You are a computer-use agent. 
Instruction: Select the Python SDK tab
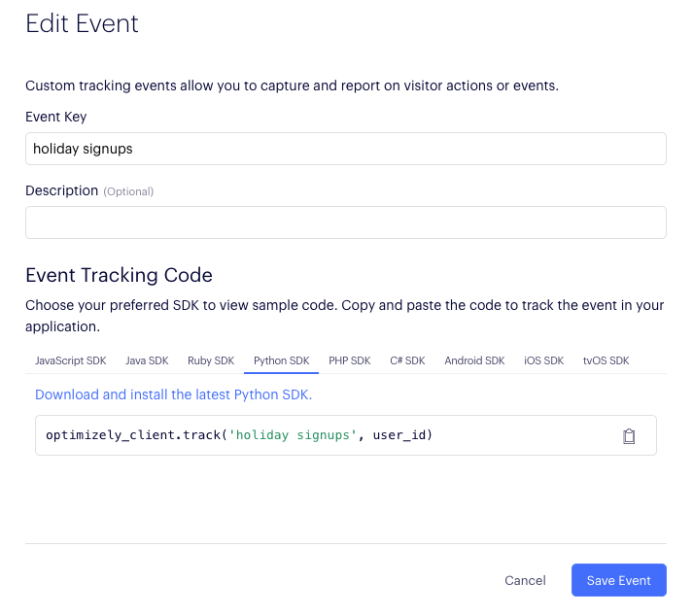(x=282, y=360)
